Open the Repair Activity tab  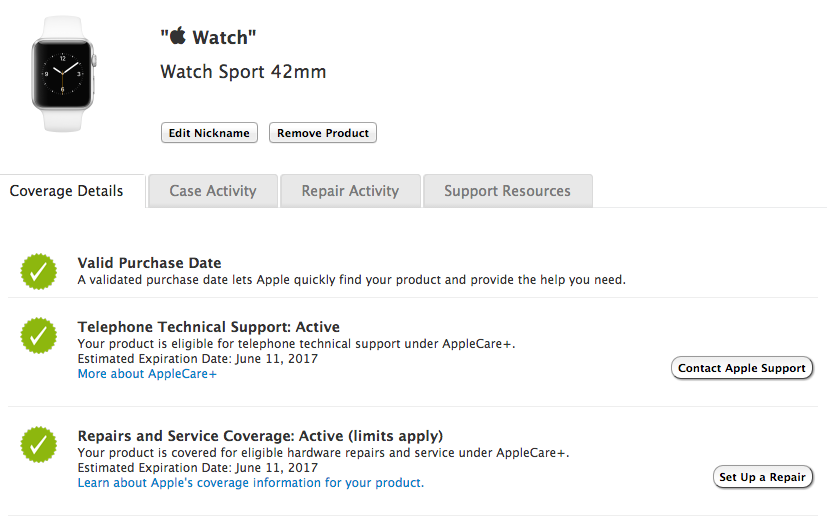[x=350, y=191]
